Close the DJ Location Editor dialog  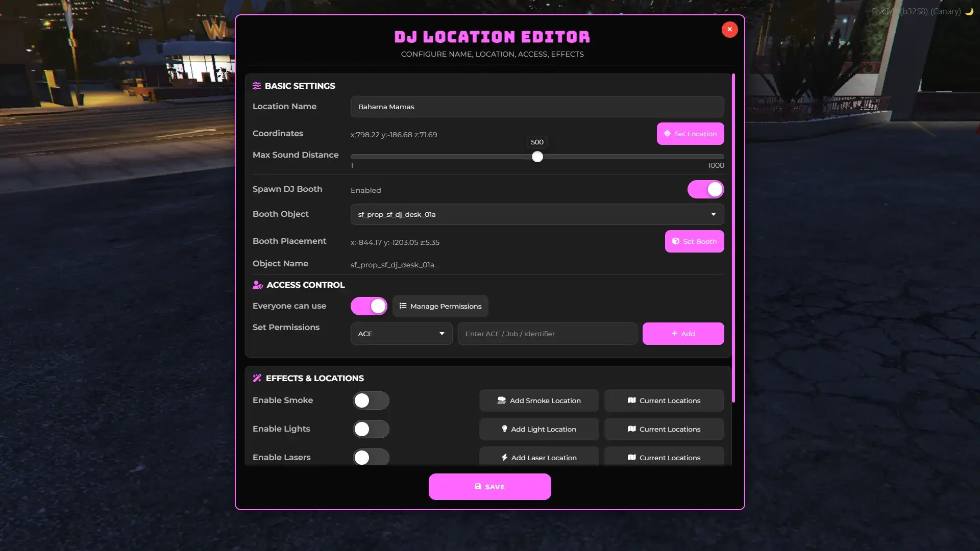point(729,30)
